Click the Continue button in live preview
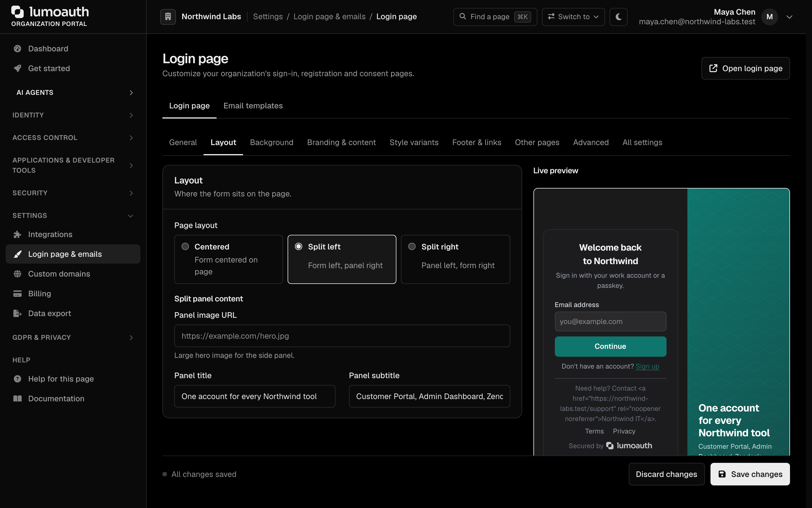 610,346
